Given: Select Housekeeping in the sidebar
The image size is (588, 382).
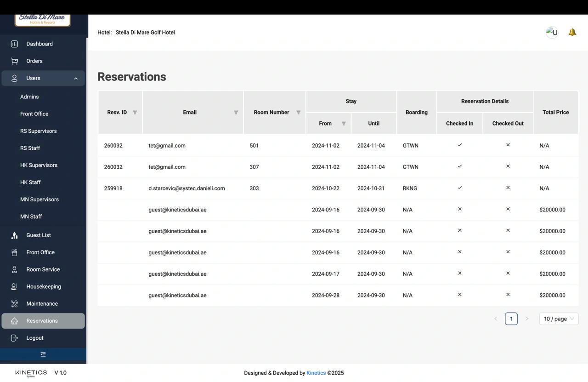Looking at the screenshot, I should [x=44, y=287].
